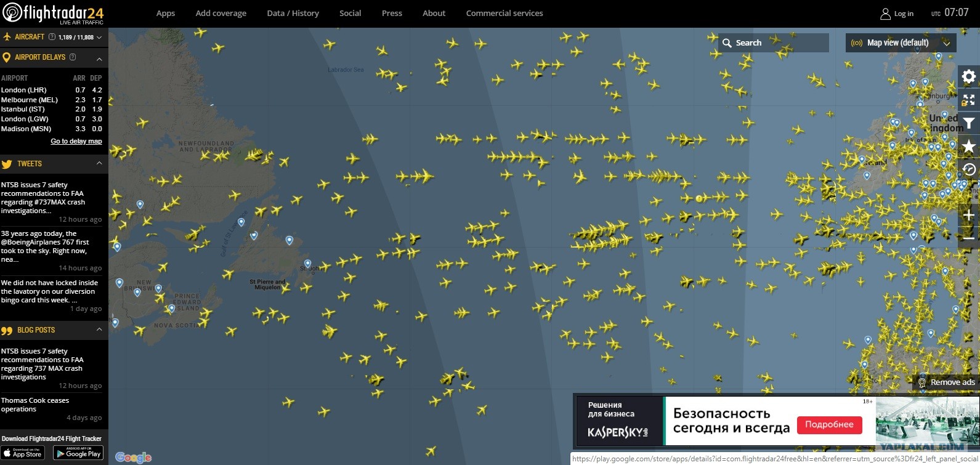Click the Google logo on map
The height and width of the screenshot is (465, 980).
click(x=133, y=457)
